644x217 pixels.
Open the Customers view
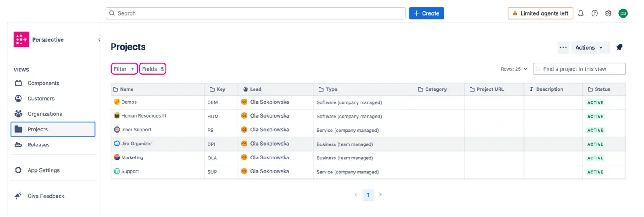[x=41, y=99]
